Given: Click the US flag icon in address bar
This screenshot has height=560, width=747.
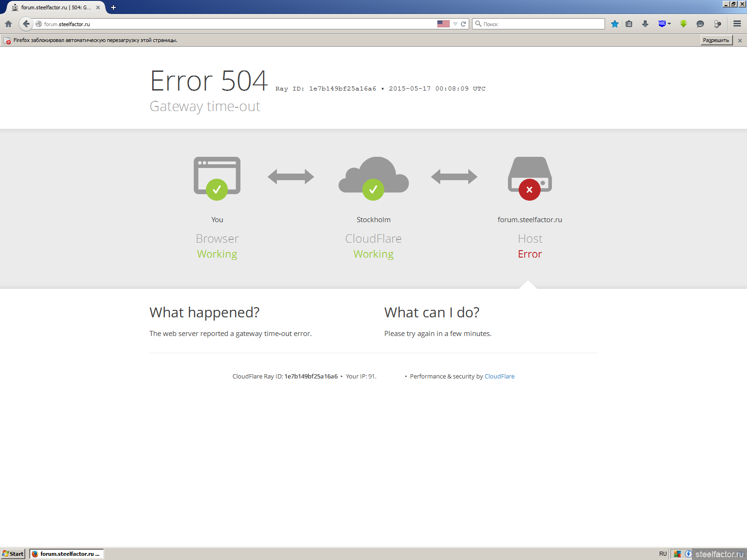Looking at the screenshot, I should [x=443, y=24].
